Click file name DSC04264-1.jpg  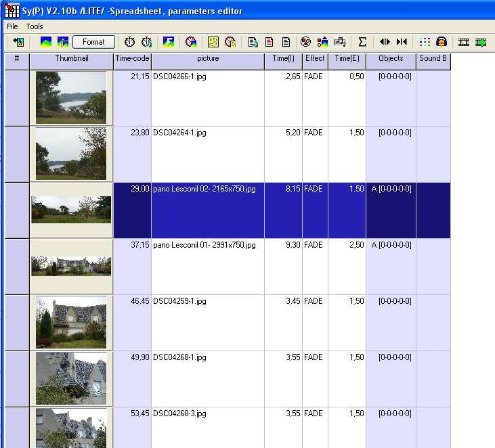179,133
